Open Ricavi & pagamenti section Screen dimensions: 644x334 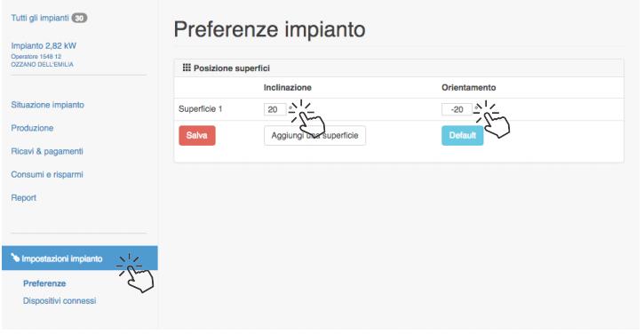coord(47,151)
